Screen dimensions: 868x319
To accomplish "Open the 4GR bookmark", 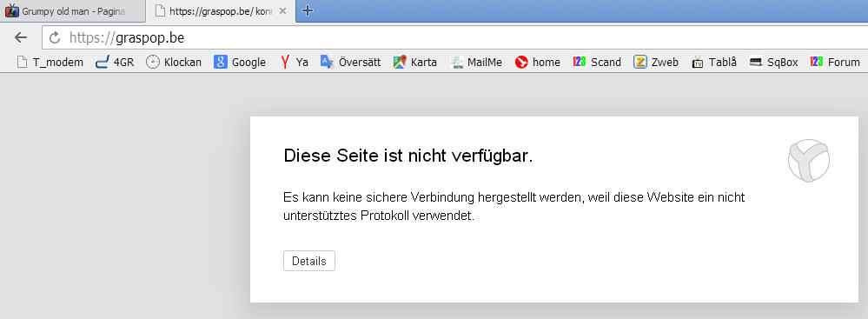I will tap(115, 62).
